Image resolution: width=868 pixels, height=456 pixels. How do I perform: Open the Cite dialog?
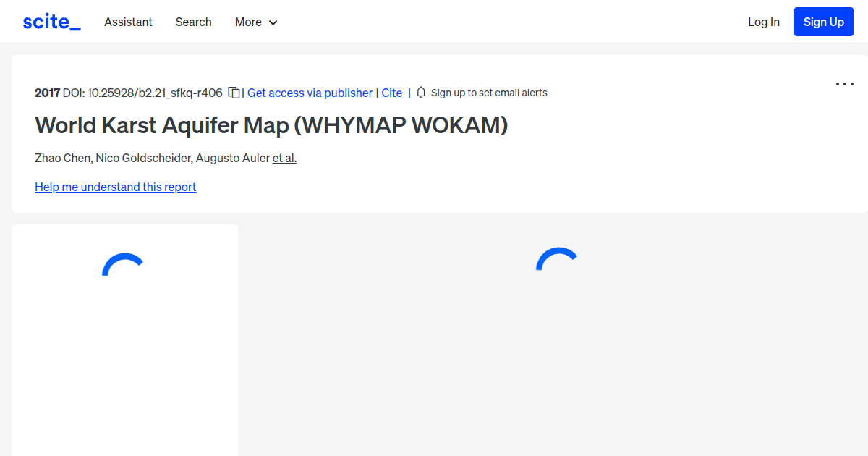point(391,93)
